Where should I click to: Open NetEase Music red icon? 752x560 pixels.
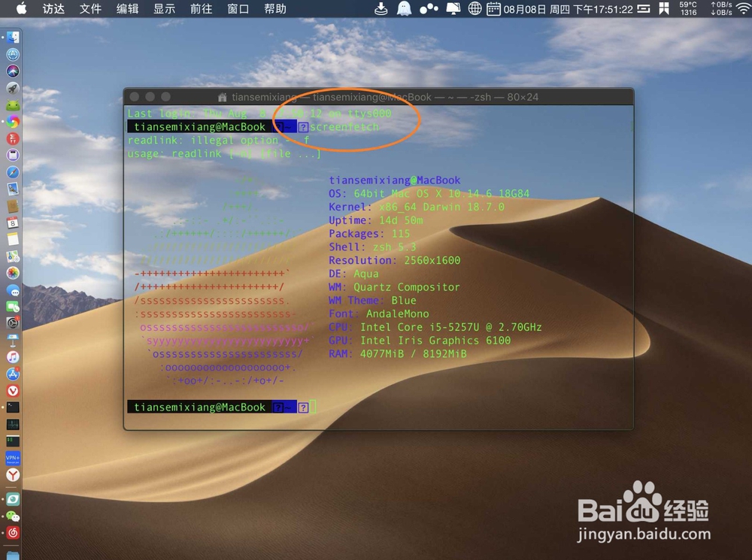tap(13, 533)
